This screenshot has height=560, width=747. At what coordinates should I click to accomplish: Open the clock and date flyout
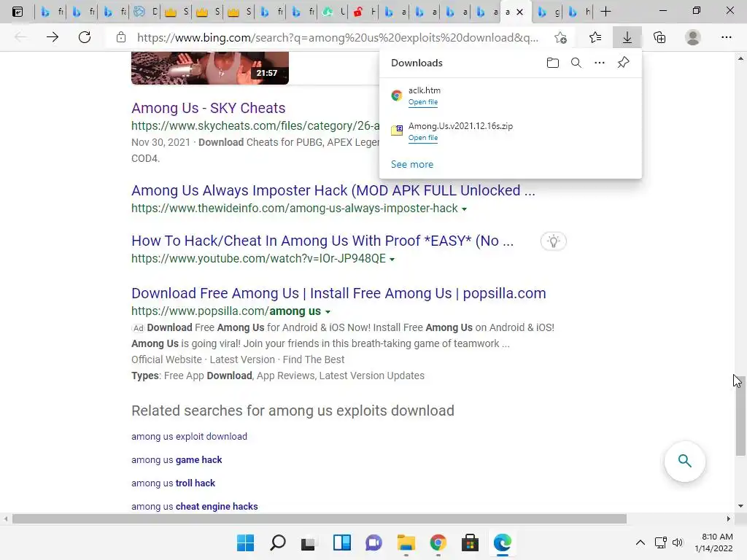(x=713, y=542)
